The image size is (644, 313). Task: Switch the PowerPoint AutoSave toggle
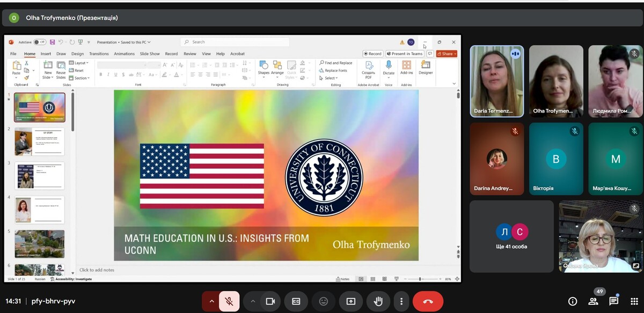coord(40,42)
